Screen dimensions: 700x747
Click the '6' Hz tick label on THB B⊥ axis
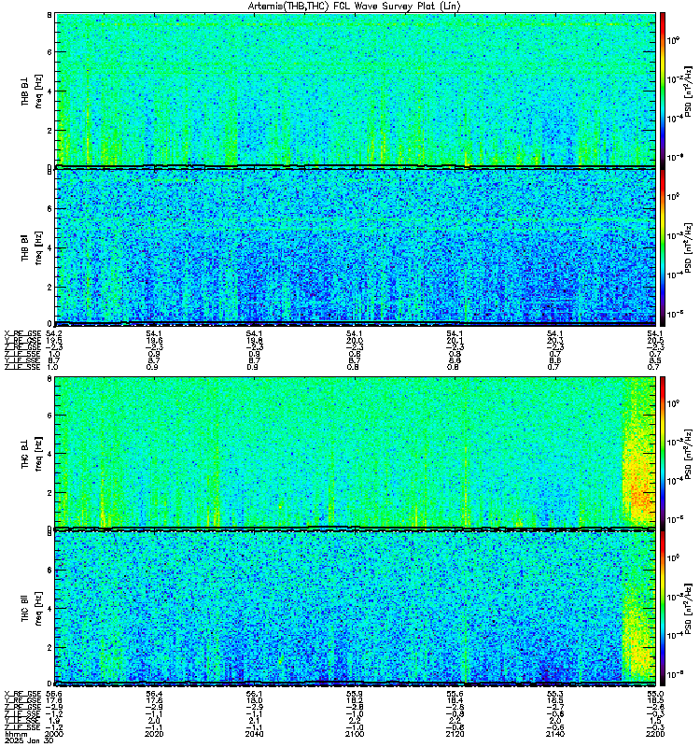click(x=49, y=52)
